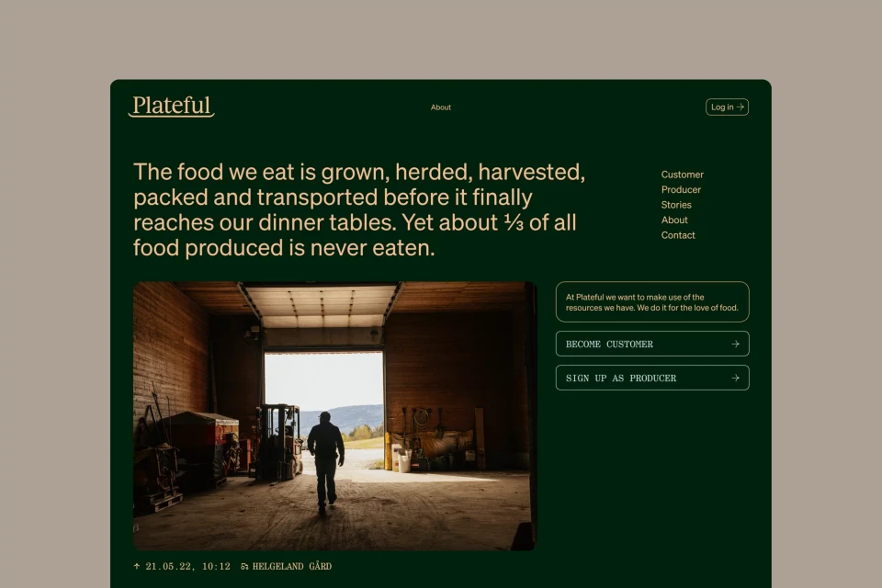Open the Stories page link

click(676, 205)
